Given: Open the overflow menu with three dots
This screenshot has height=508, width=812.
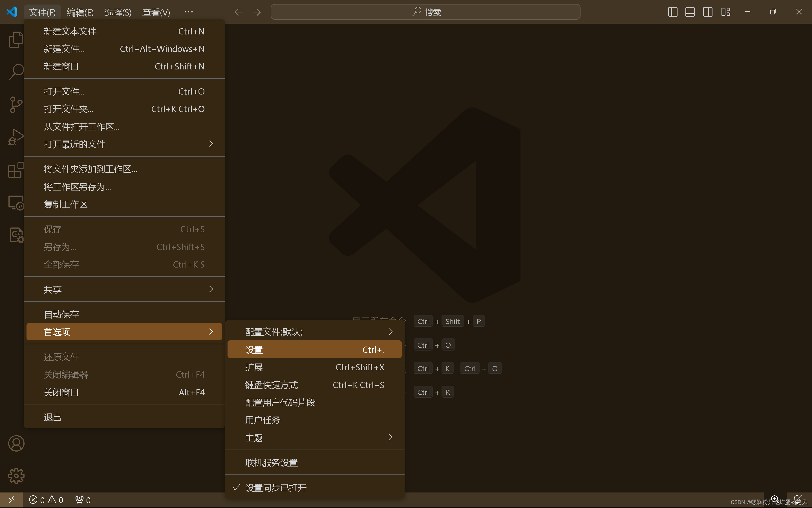Looking at the screenshot, I should point(189,12).
